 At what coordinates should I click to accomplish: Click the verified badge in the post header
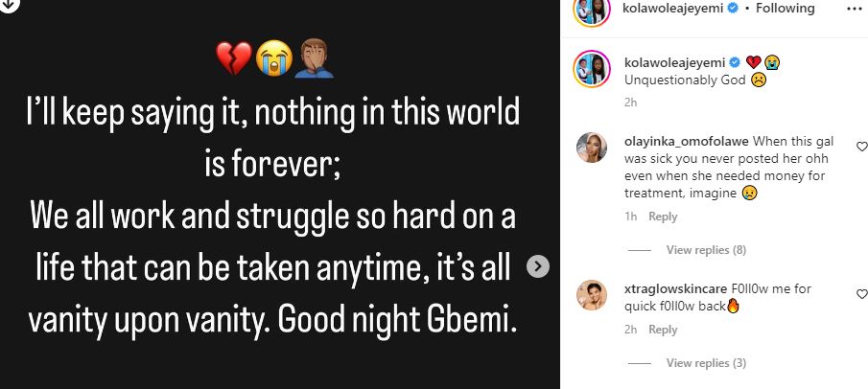point(734,9)
